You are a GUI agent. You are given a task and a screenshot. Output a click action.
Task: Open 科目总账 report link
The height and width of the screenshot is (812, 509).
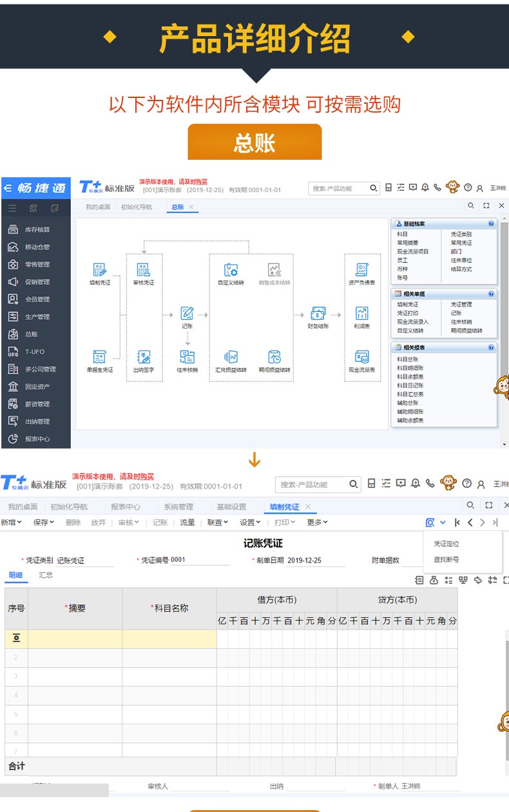point(407,359)
